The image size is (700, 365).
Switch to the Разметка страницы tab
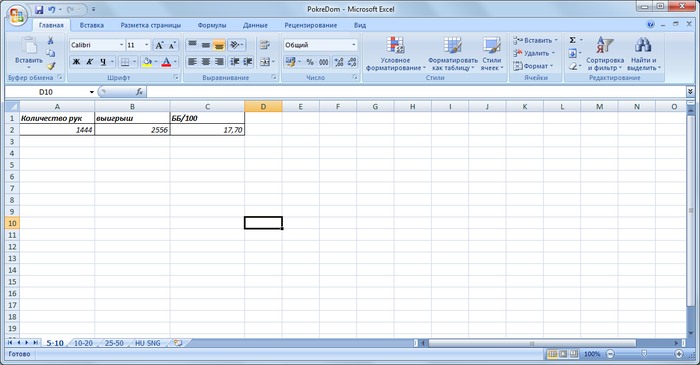(151, 25)
